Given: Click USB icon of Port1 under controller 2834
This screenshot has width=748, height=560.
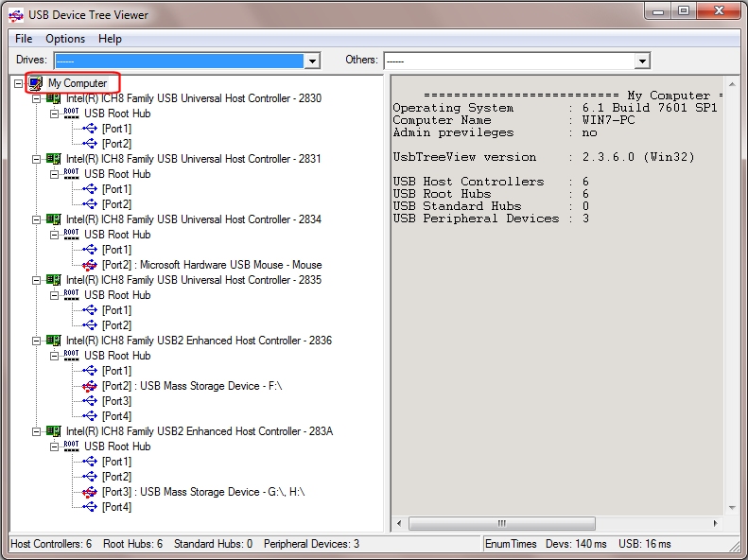Looking at the screenshot, I should coord(89,250).
